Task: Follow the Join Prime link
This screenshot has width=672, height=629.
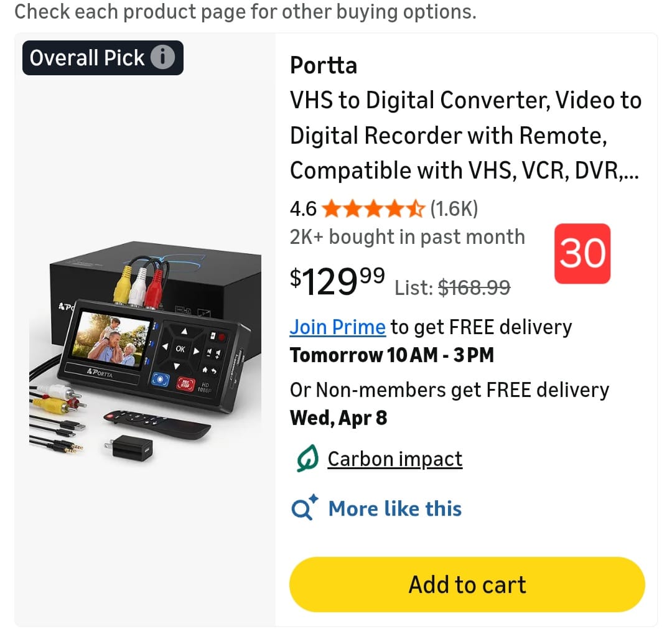Action: 338,327
